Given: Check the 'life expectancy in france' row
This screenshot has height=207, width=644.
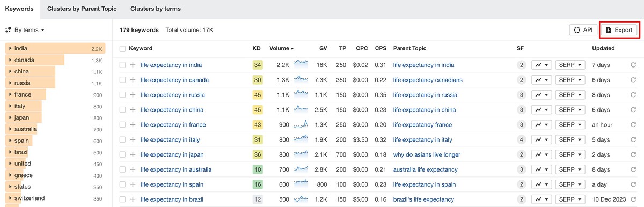Looking at the screenshot, I should click(123, 125).
